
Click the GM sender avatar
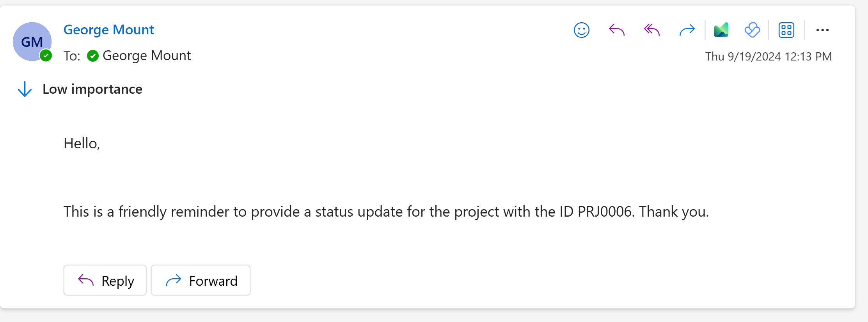(31, 41)
